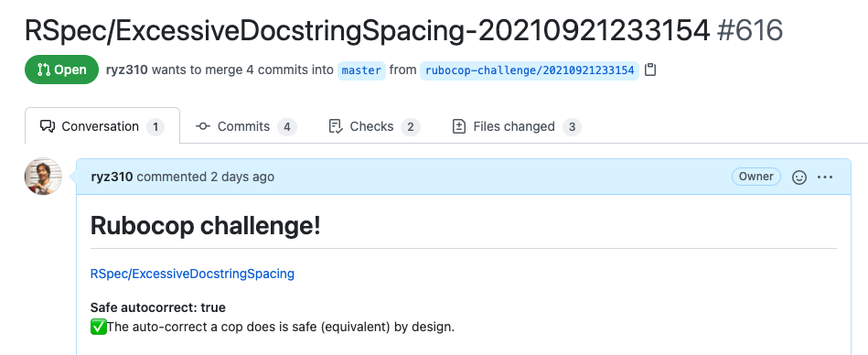Open ryz310 profile in PR header
This screenshot has height=355, width=868.
tap(126, 70)
